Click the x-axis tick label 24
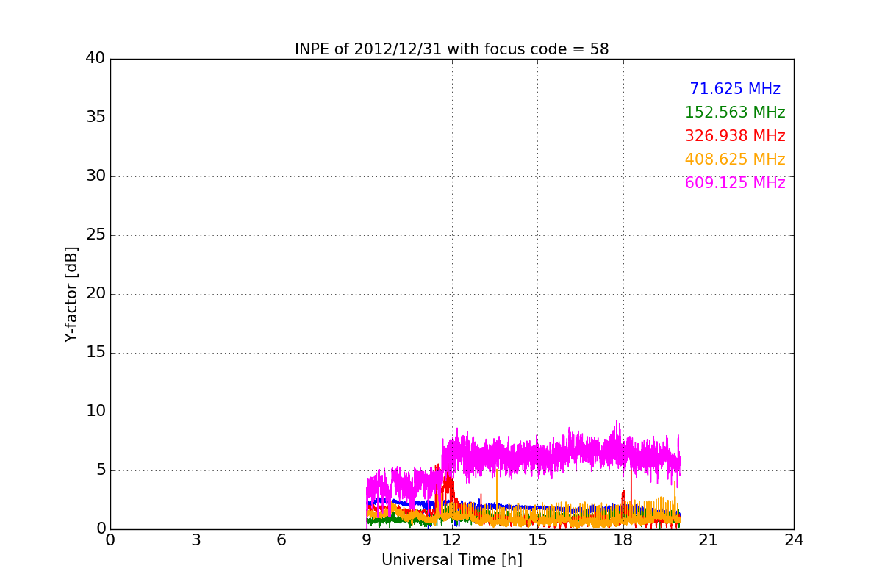Screen dimensions: 882x588 pos(794,540)
